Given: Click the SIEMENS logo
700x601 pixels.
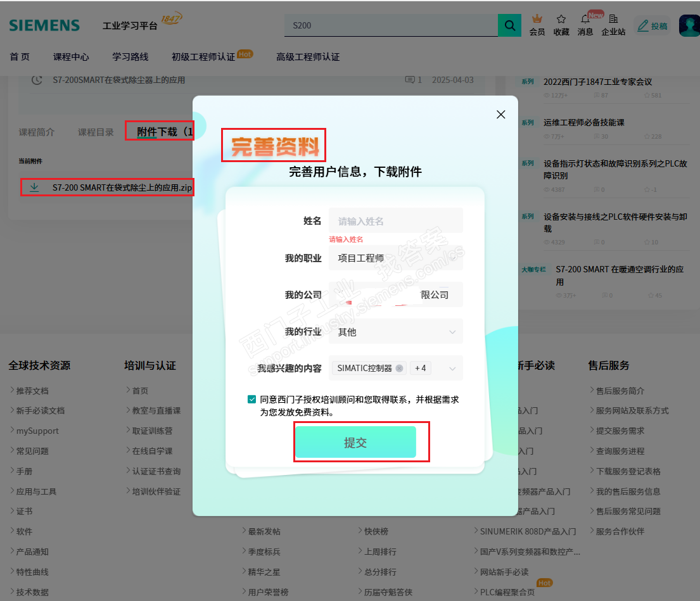Looking at the screenshot, I should [x=44, y=25].
